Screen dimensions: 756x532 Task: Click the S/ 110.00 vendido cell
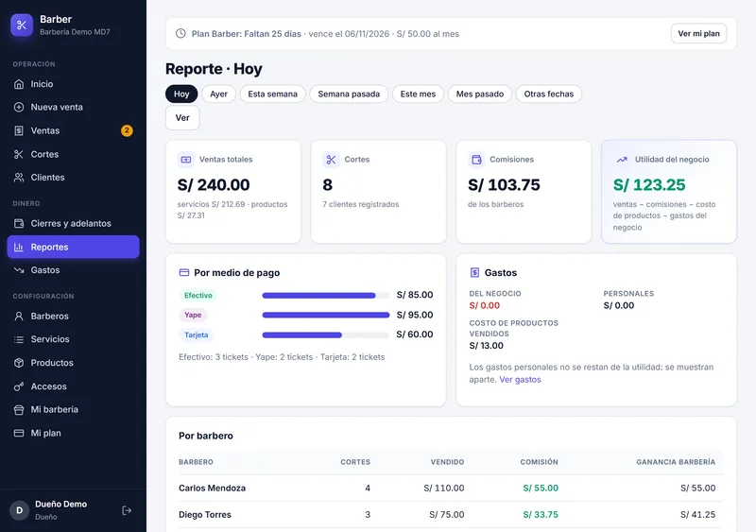tap(444, 489)
